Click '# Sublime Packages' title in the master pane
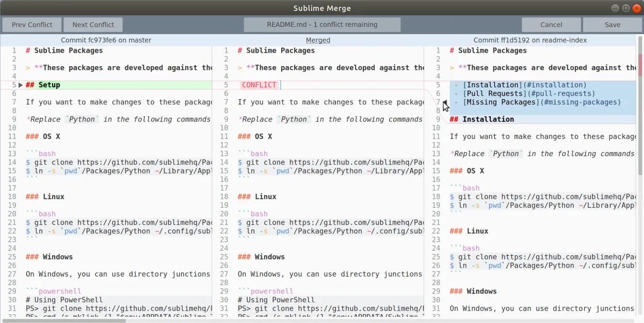The width and height of the screenshot is (644, 323). [x=64, y=51]
